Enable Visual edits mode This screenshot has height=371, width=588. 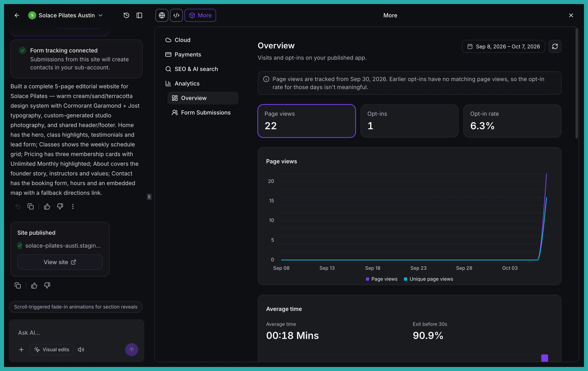(x=52, y=350)
